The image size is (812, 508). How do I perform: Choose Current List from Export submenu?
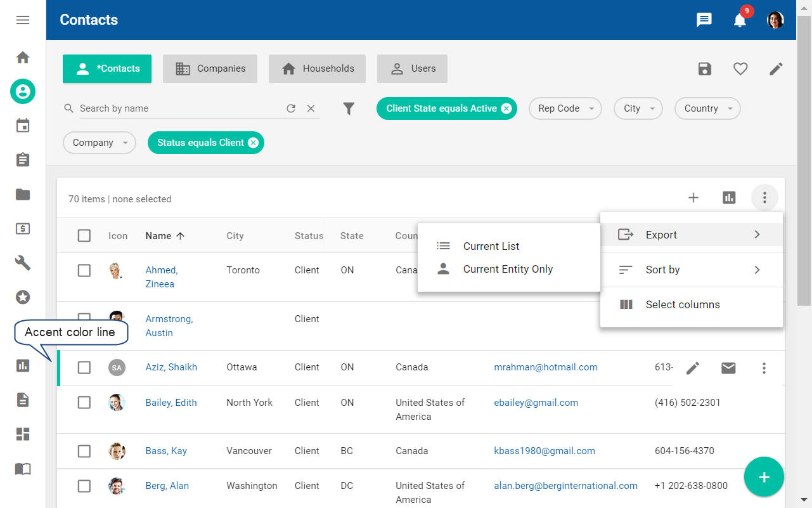click(491, 246)
